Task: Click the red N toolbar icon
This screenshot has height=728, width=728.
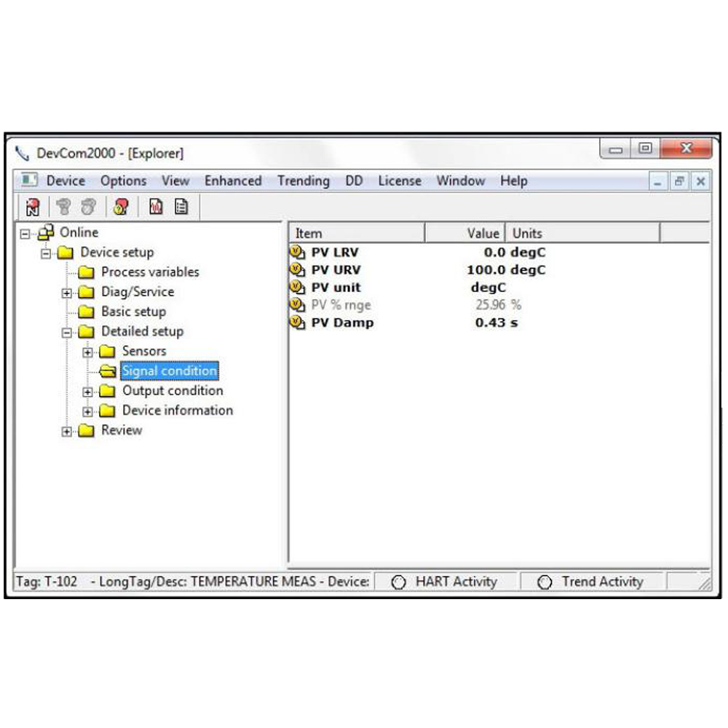Action: [x=33, y=207]
